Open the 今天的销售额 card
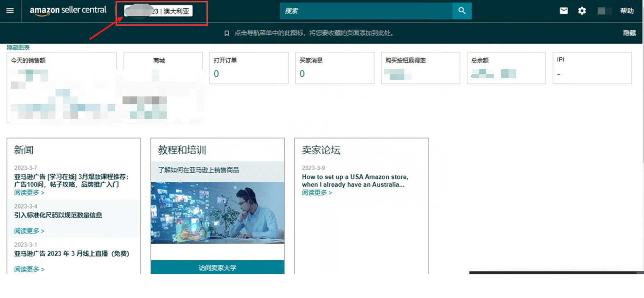This screenshot has height=298, width=644. tap(62, 87)
